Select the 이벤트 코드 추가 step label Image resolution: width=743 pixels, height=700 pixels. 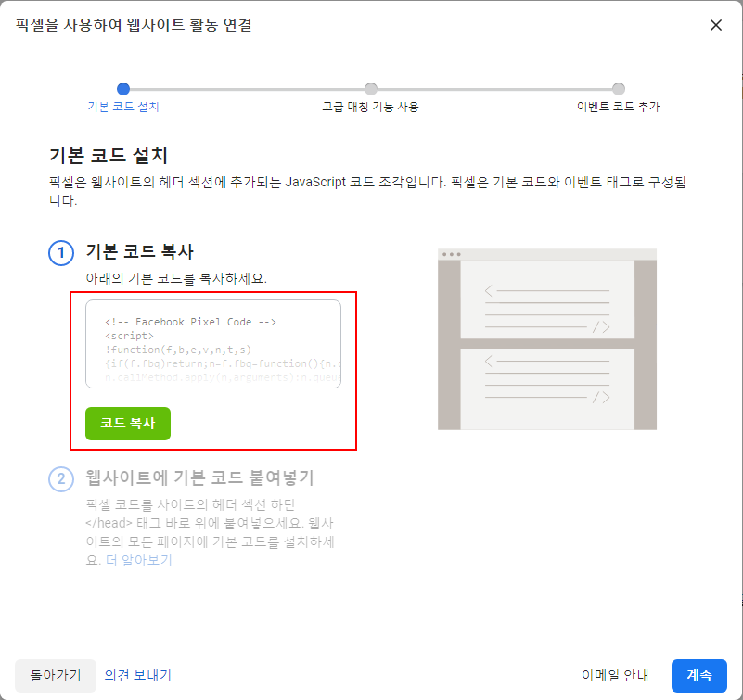click(618, 107)
